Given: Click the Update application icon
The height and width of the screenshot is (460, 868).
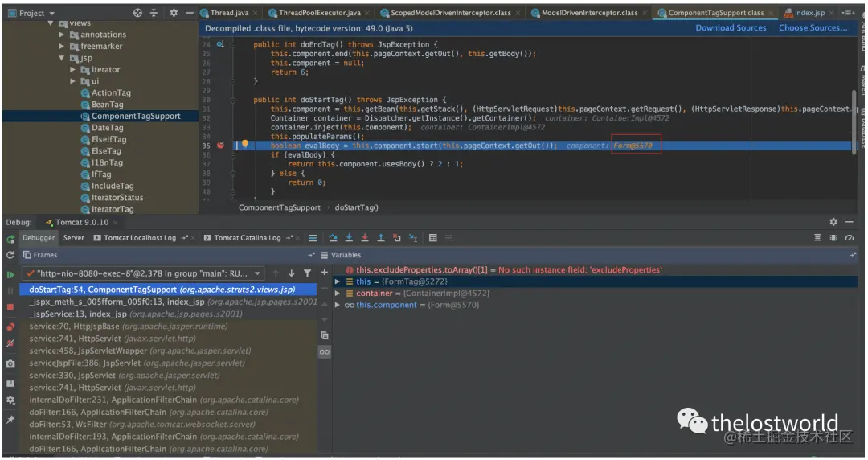Looking at the screenshot, I should [x=10, y=255].
